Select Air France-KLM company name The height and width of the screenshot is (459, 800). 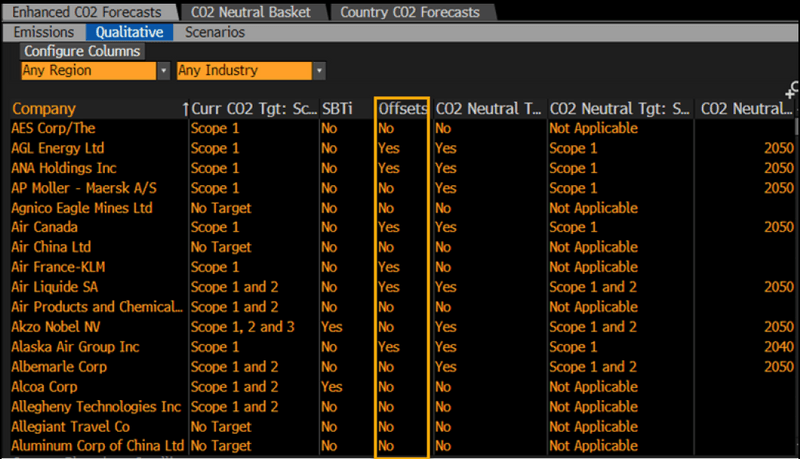[58, 267]
